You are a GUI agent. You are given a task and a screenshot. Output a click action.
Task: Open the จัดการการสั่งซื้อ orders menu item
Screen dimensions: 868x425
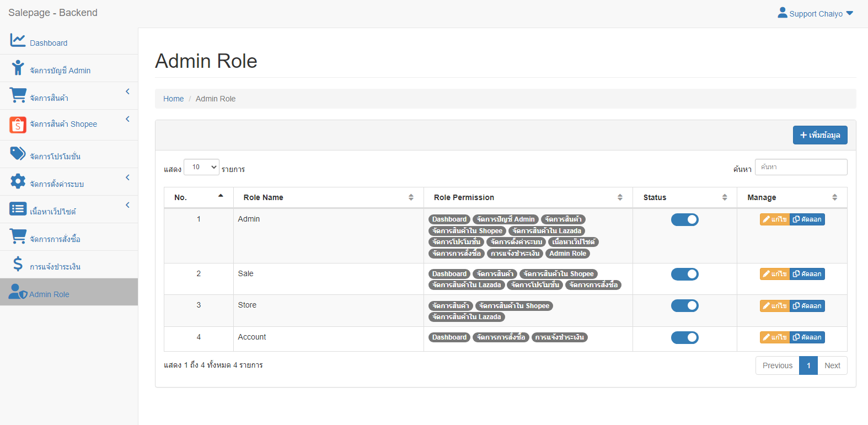55,239
